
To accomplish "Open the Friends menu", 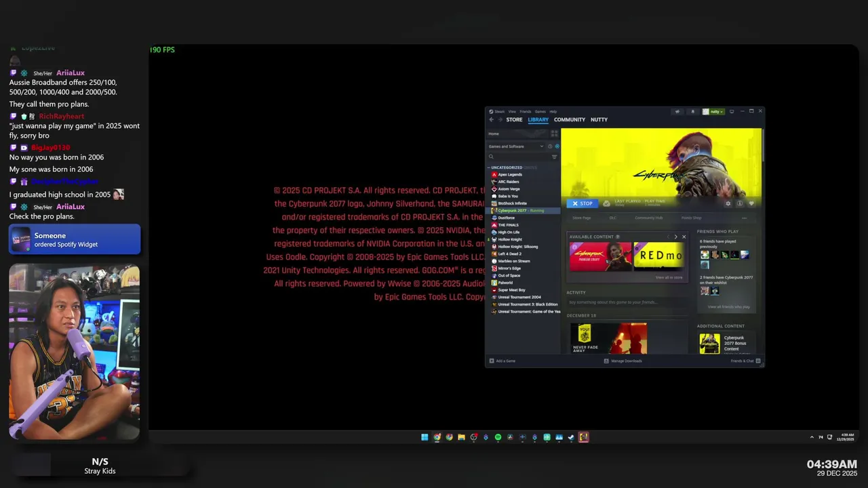I will (x=526, y=111).
